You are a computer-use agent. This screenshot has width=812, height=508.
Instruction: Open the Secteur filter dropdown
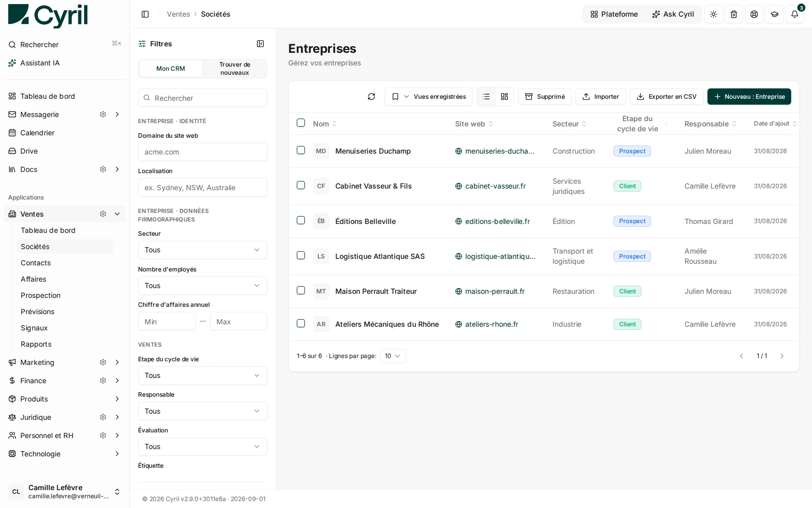coord(203,250)
